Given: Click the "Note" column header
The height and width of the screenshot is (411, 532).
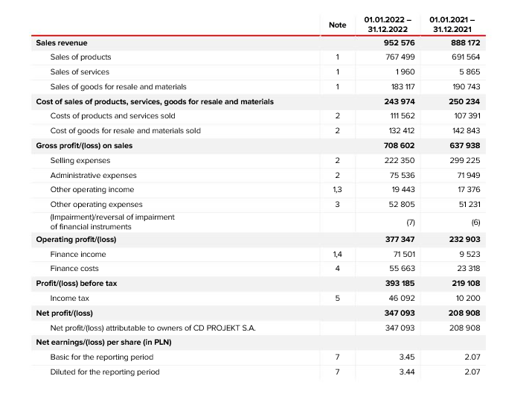Looking at the screenshot, I should [x=337, y=25].
